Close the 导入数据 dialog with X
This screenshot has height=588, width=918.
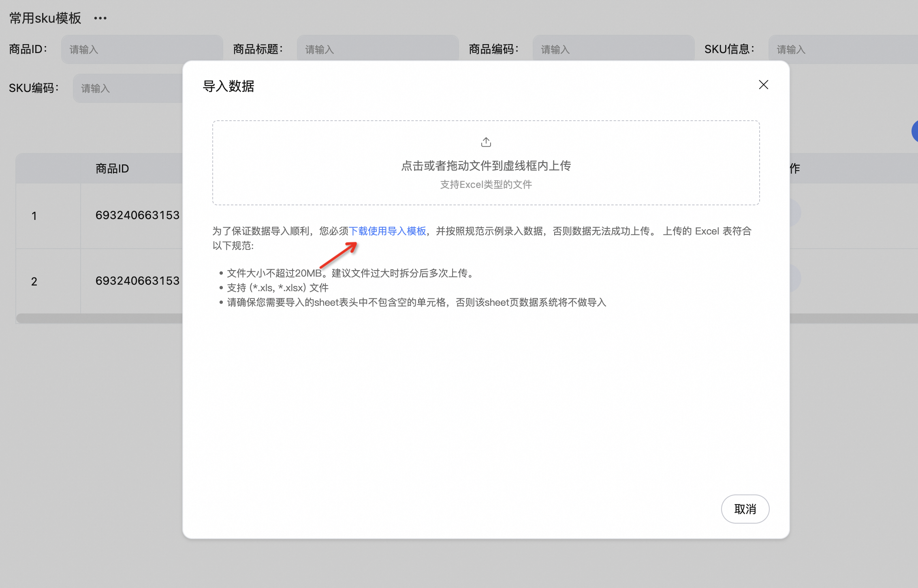click(x=763, y=85)
